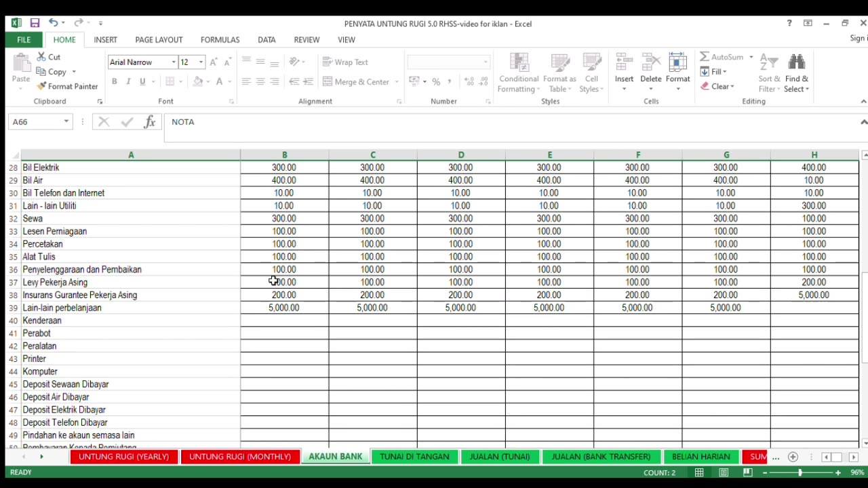Viewport: 868px width, 488px height.
Task: Adjust the zoom slider in status bar
Action: click(x=800, y=472)
